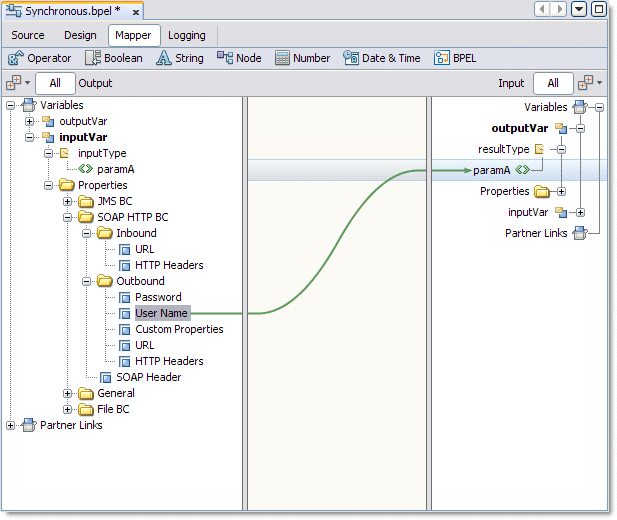Switch to the Source tab
Screen dimensions: 617x520
click(x=28, y=35)
